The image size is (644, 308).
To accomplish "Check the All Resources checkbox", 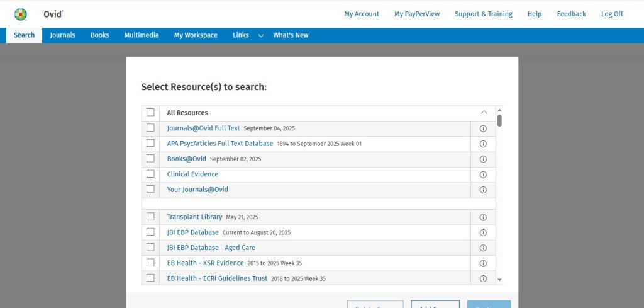I will coord(150,113).
